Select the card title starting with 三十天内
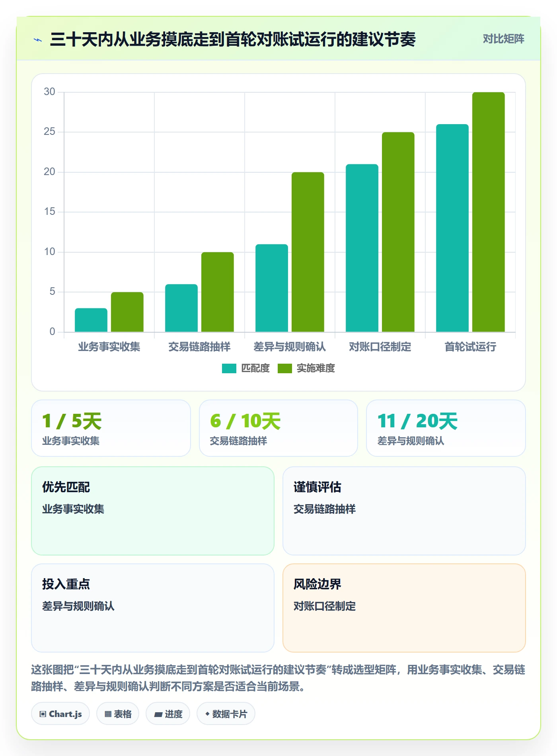Viewport: 557px width, 756px height. pos(233,39)
